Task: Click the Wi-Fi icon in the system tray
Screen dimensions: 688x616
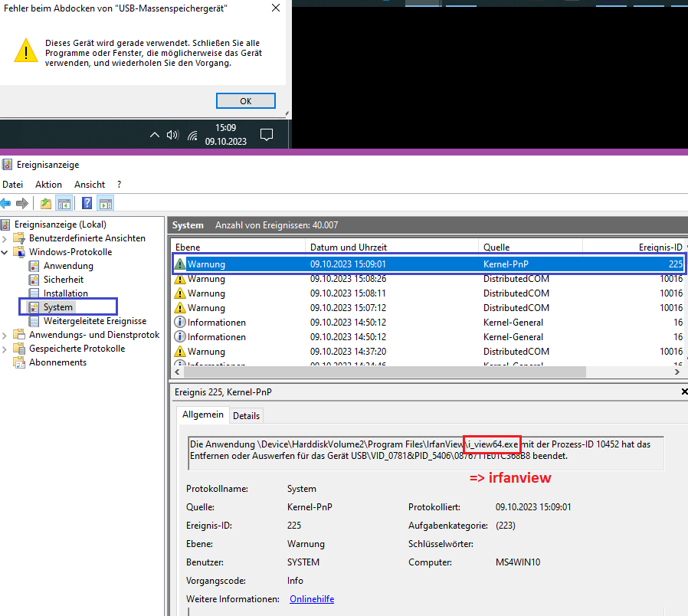Action: 192,135
